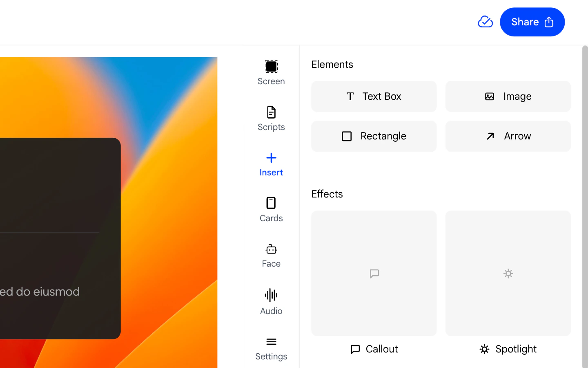Open the Scripts panel tab
The width and height of the screenshot is (588, 368).
[x=271, y=119]
